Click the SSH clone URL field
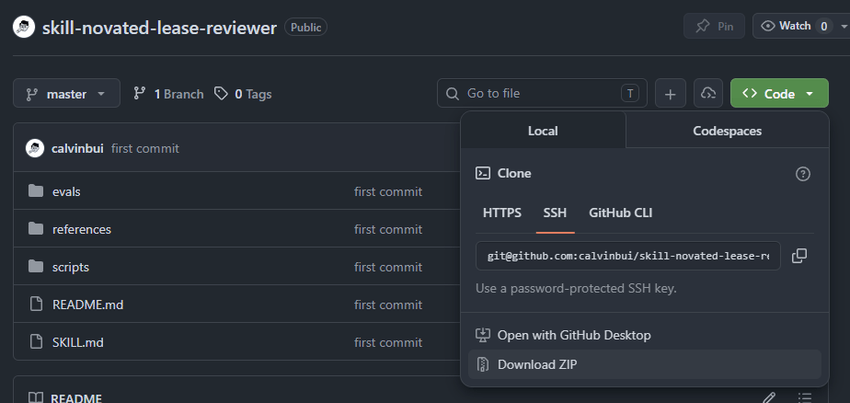 click(x=628, y=256)
